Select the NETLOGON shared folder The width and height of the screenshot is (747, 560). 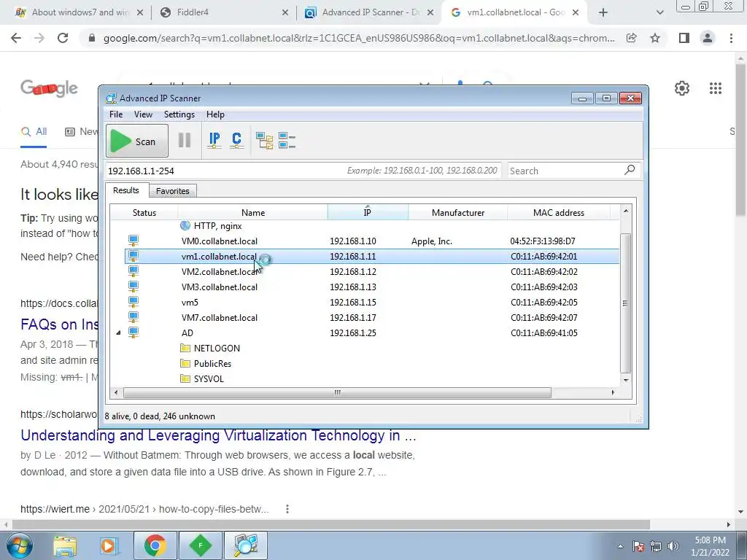(x=217, y=348)
